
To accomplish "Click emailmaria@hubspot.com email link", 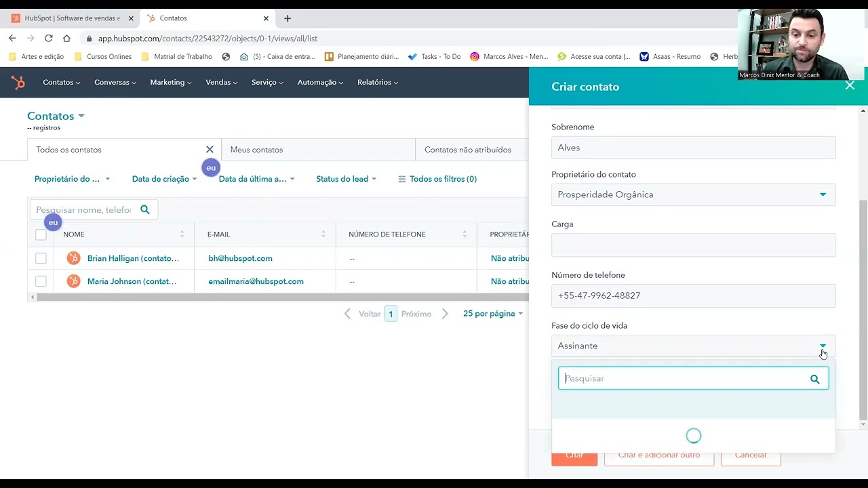I will 256,281.
